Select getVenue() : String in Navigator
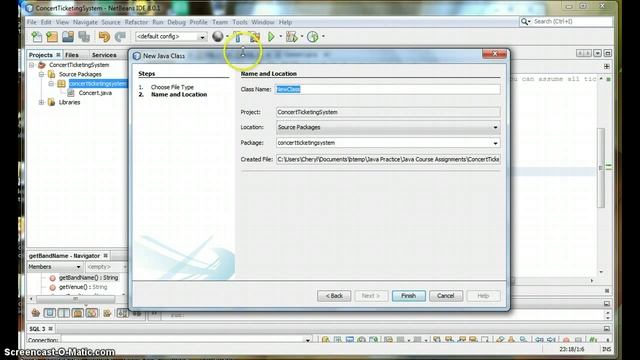This screenshot has height=360, width=640. [x=83, y=288]
